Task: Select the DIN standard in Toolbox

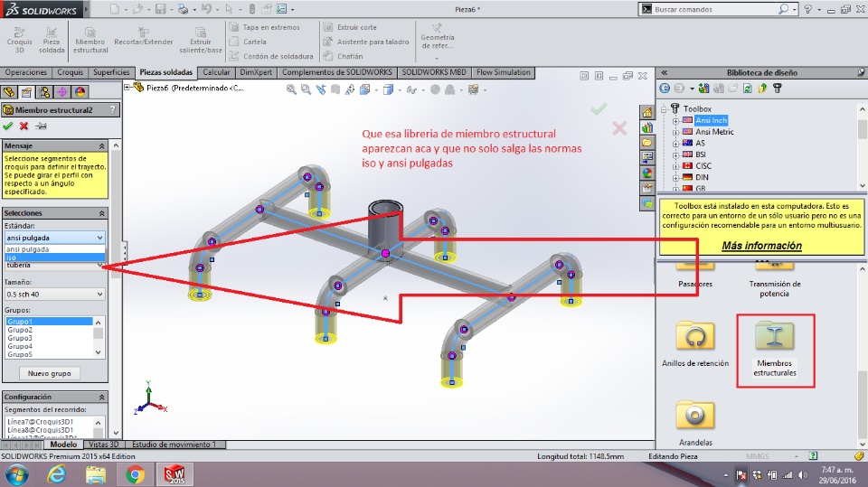Action: 702,178
